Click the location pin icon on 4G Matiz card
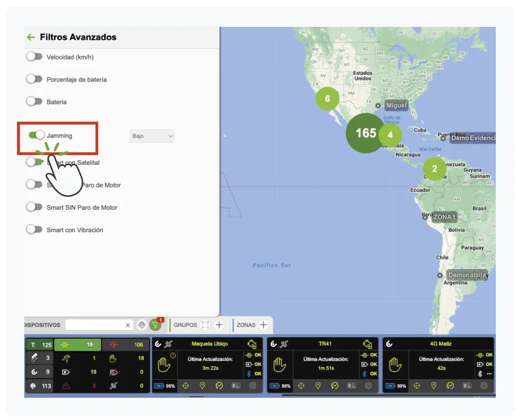 point(434,385)
